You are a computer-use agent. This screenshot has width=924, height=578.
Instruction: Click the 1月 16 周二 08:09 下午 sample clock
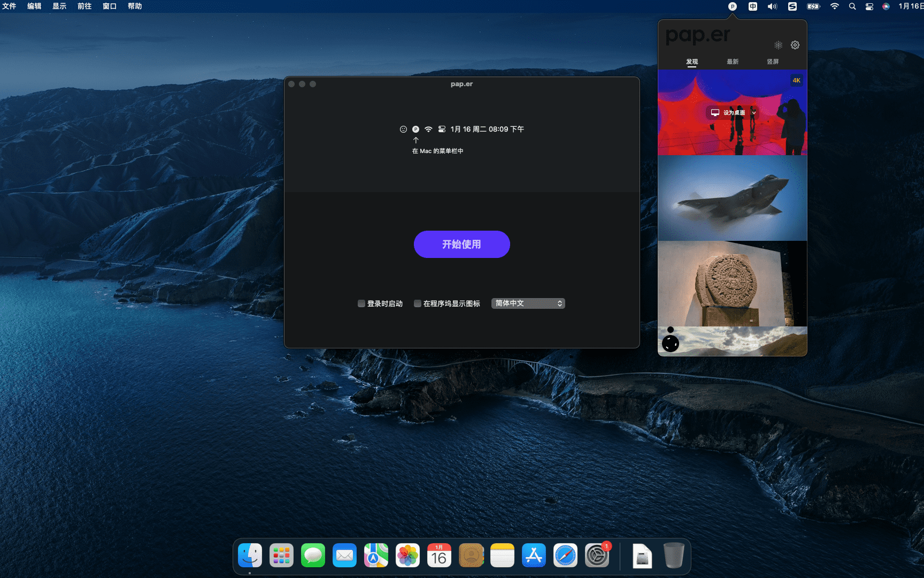pos(487,129)
